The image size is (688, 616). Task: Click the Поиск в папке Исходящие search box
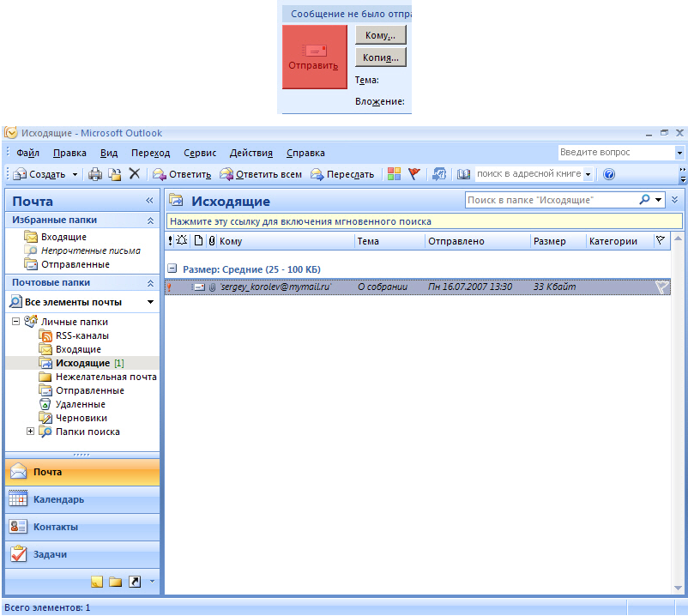tap(552, 200)
